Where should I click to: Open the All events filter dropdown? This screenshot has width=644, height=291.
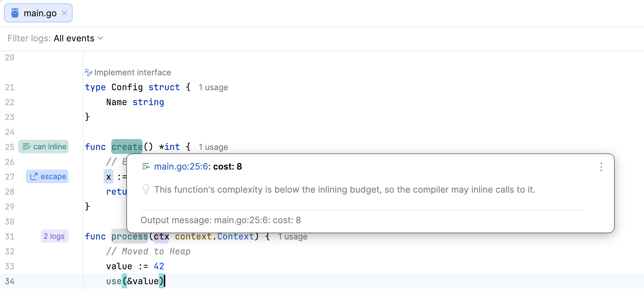(x=78, y=38)
